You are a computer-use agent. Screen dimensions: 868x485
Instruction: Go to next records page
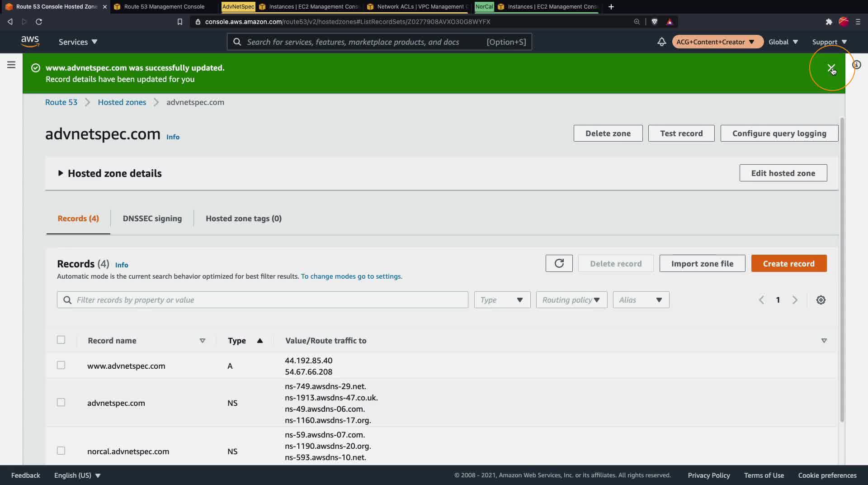point(795,300)
